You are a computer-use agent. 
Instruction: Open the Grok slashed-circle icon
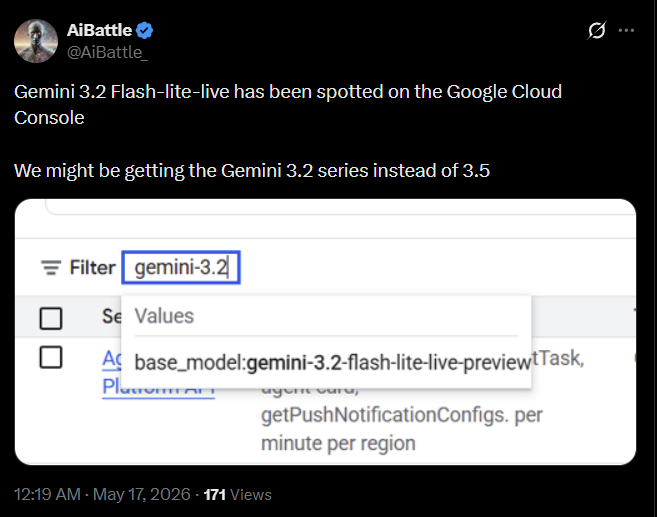(x=597, y=30)
